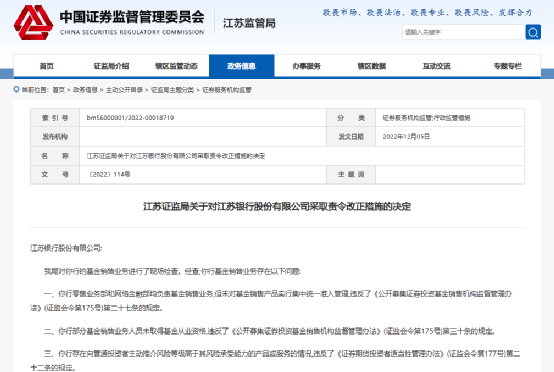Image resolution: width=554 pixels, height=372 pixels.
Task: Click the 名称 row document title text
Action: coord(176,156)
